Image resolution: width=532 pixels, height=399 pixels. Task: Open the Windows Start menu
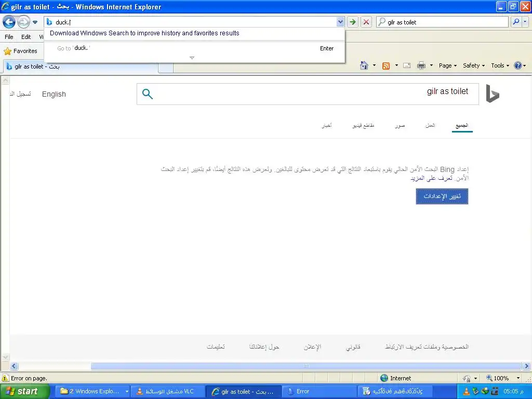pyautogui.click(x=24, y=392)
